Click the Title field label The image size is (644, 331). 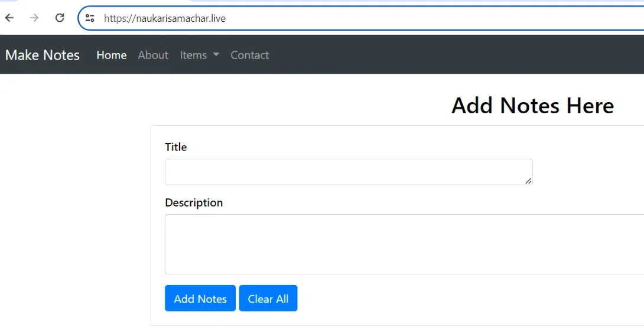pyautogui.click(x=175, y=147)
